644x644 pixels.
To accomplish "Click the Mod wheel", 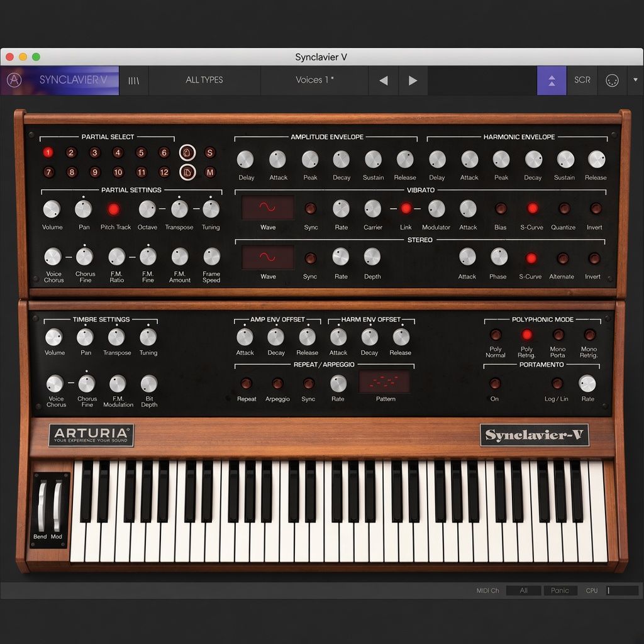I will 57,506.
